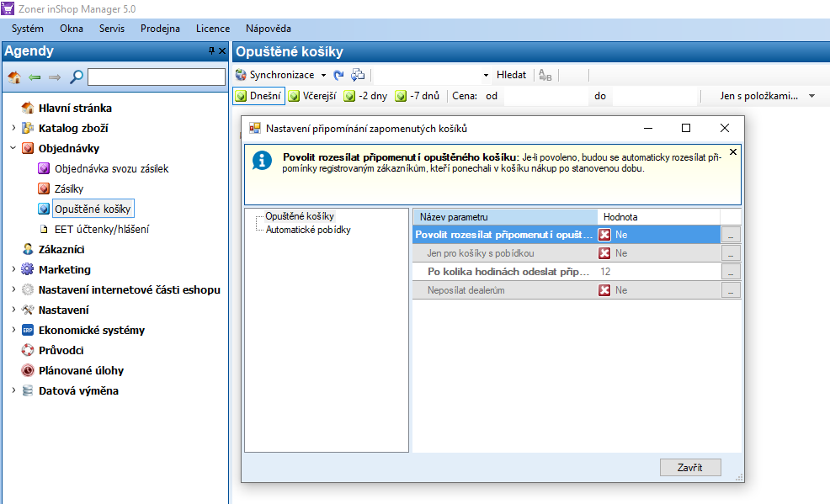Image resolution: width=830 pixels, height=504 pixels.
Task: Click the home icon in Agendy toolbar
Action: [14, 77]
